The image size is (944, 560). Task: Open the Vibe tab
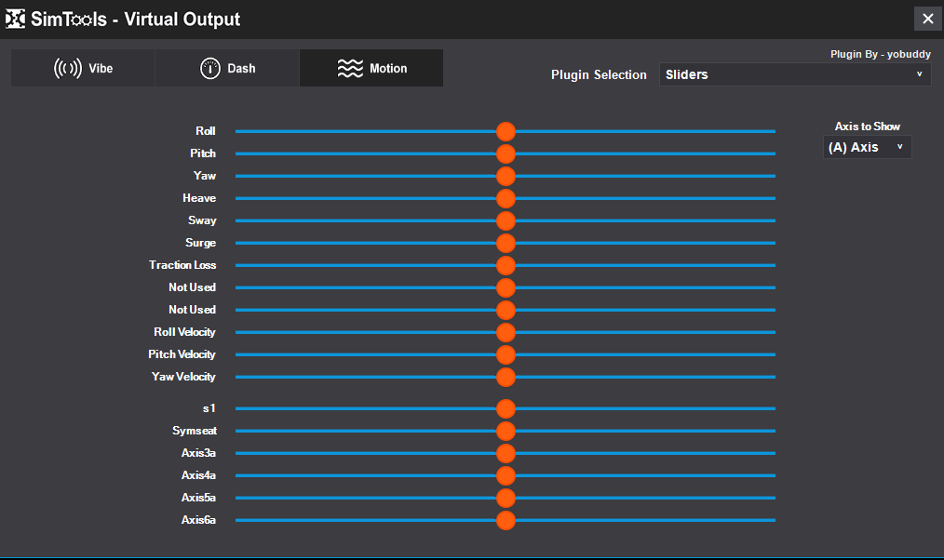[83, 68]
